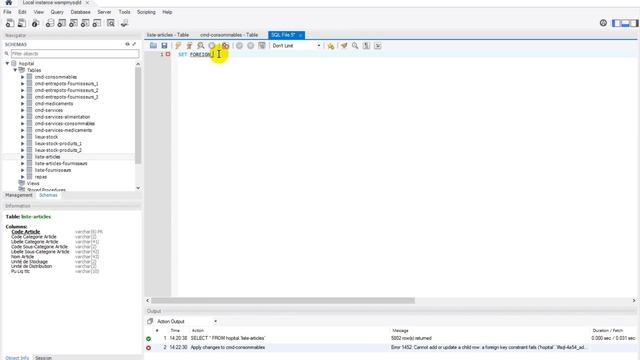Execute statement under cursor icon

point(189,46)
